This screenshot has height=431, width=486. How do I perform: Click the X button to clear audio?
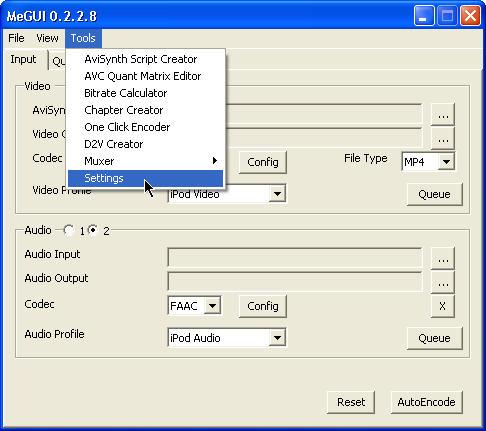(x=443, y=306)
